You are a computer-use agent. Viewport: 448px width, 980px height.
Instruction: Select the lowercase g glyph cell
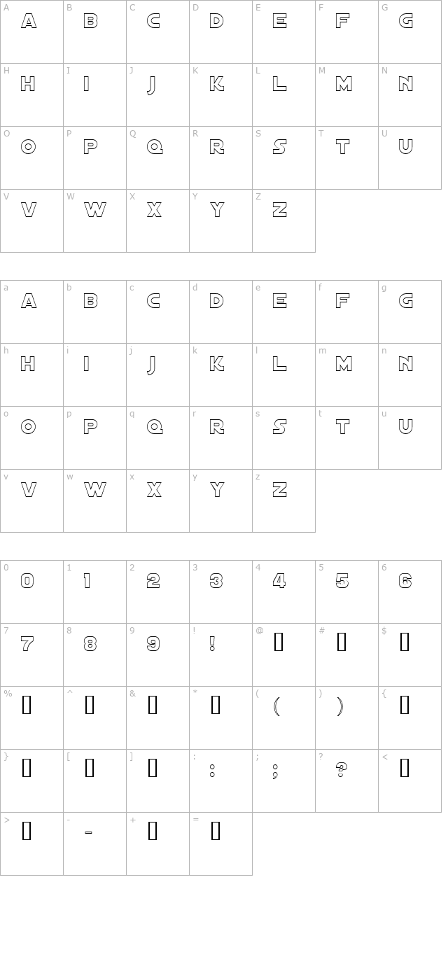click(x=409, y=311)
